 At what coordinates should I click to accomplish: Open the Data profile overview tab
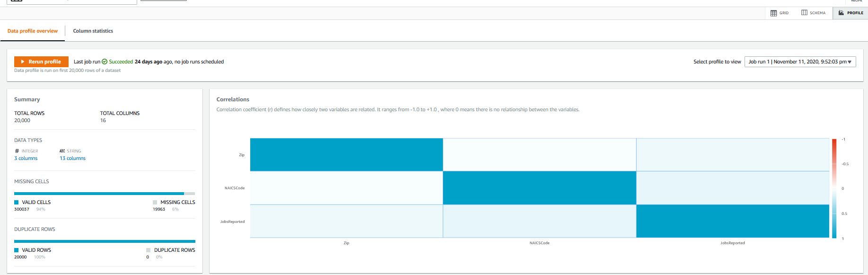tap(33, 31)
